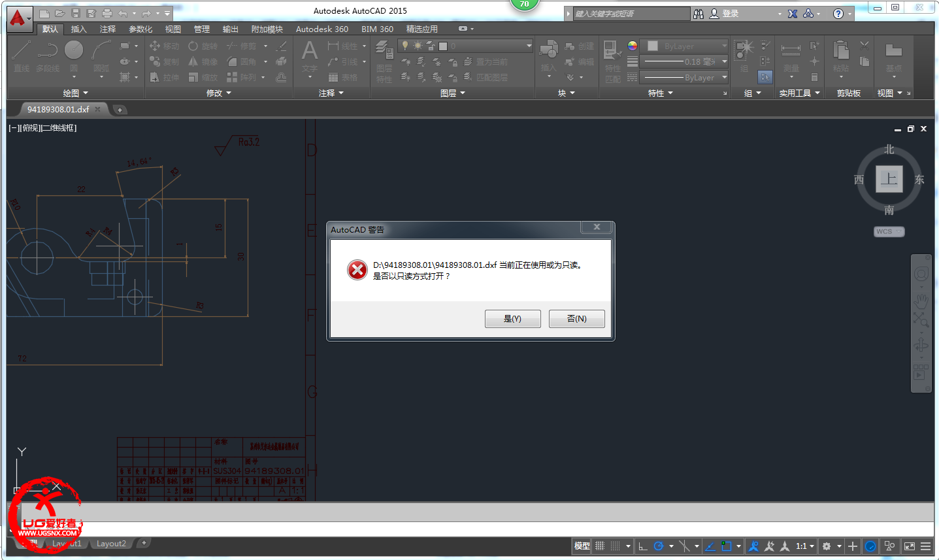Click the help question mark icon
This screenshot has width=939, height=560.
pos(838,14)
